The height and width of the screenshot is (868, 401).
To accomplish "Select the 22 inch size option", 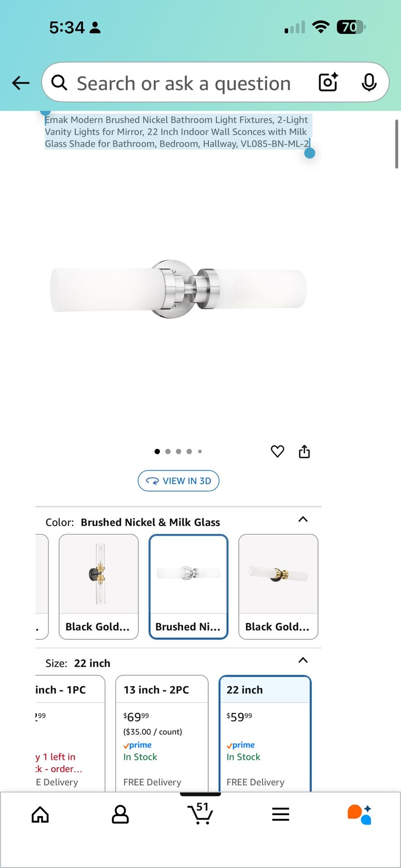I will pos(265,732).
